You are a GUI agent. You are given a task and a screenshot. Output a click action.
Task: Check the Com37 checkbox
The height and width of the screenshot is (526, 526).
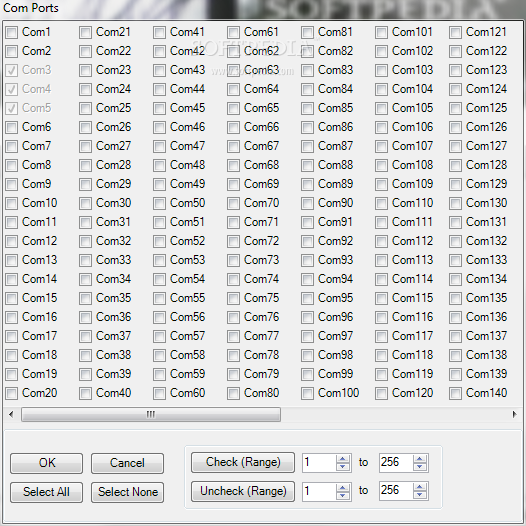[x=86, y=336]
